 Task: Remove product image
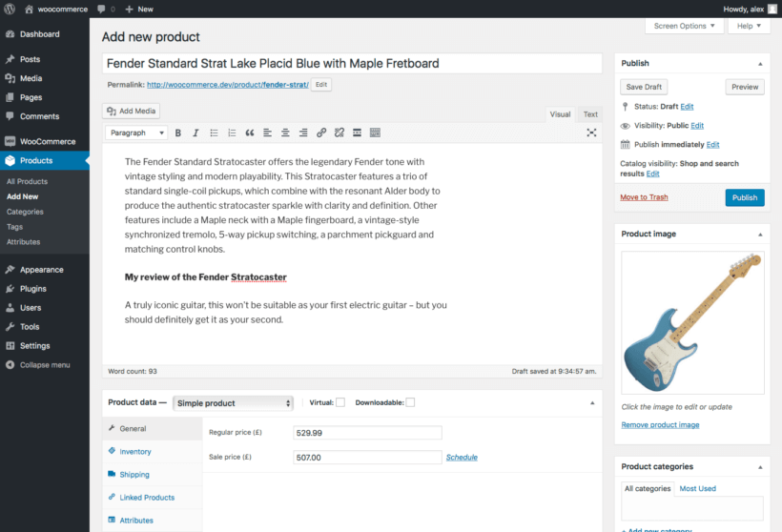[660, 425]
